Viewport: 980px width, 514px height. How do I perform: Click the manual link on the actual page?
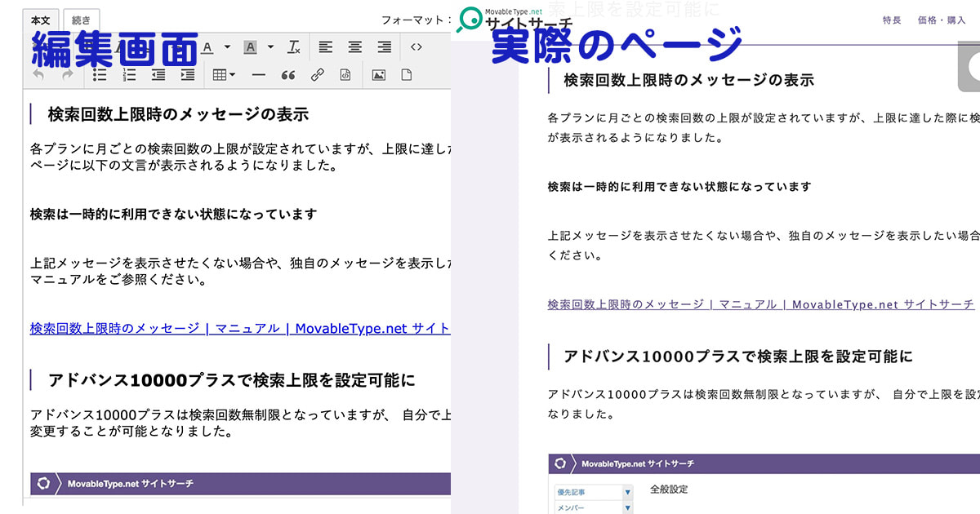[x=761, y=304]
